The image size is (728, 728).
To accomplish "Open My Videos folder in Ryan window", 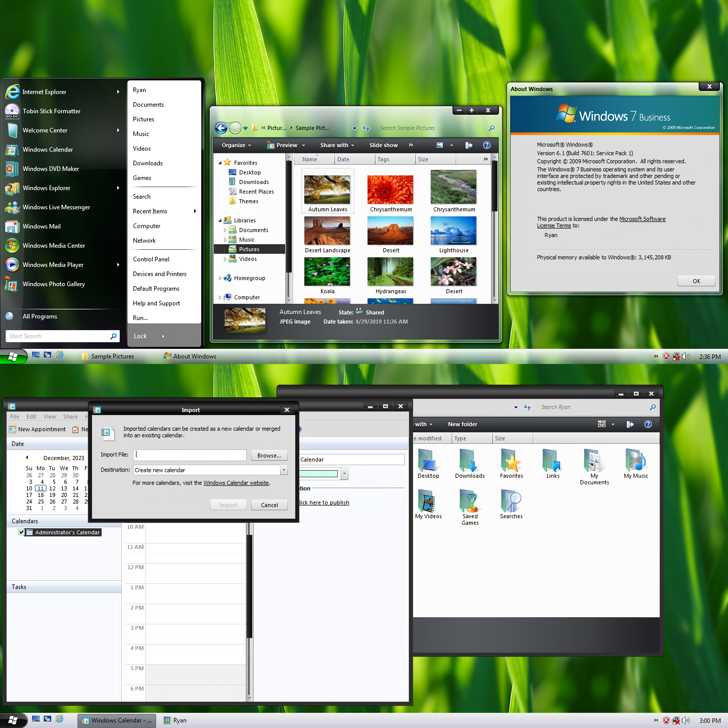I will (428, 504).
